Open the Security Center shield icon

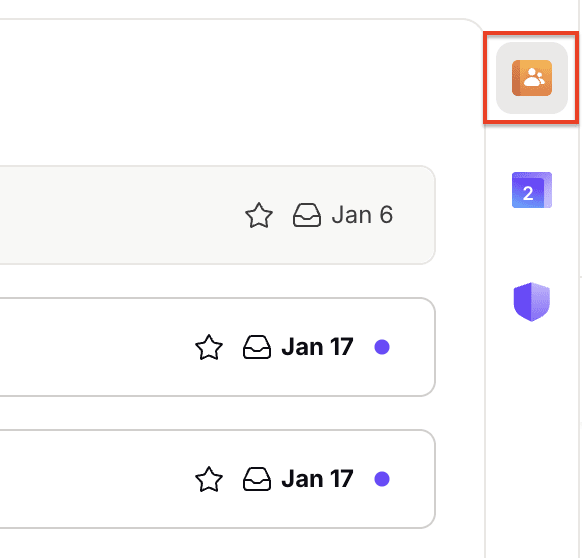pyautogui.click(x=532, y=302)
